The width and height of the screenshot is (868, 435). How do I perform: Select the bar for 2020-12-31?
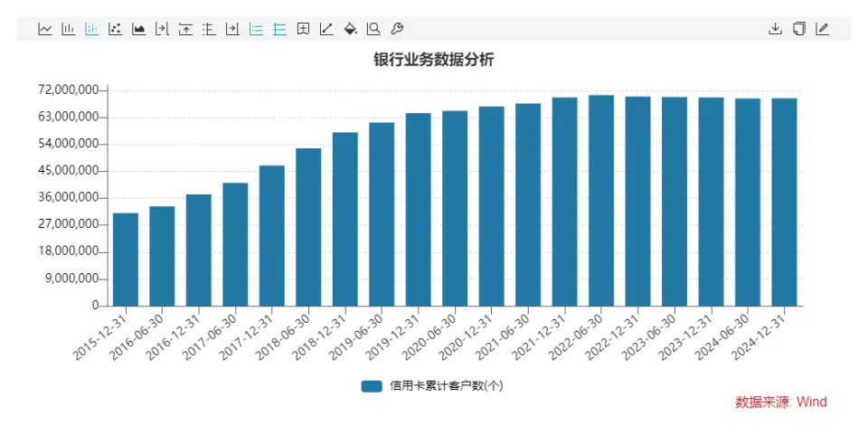point(492,206)
